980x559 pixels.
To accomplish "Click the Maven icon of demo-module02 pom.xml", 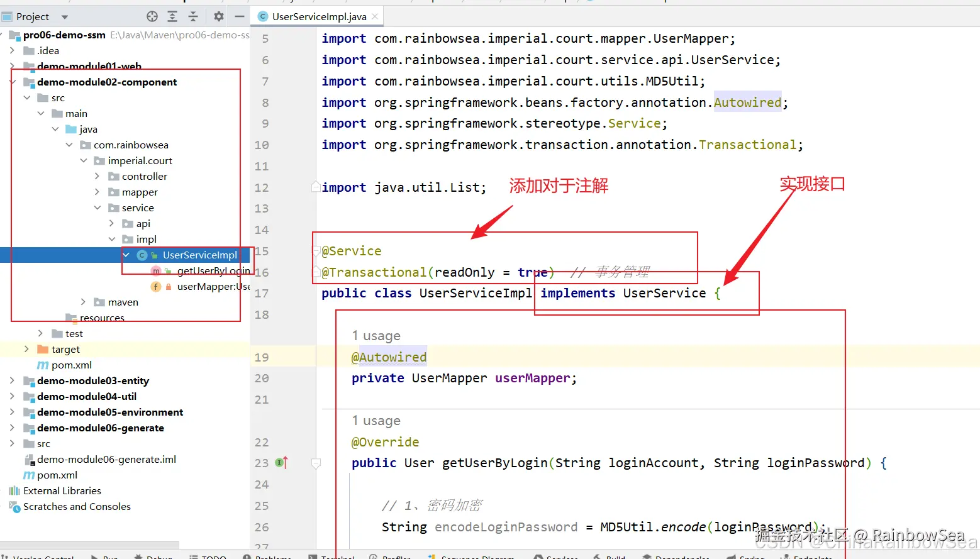I will [43, 365].
